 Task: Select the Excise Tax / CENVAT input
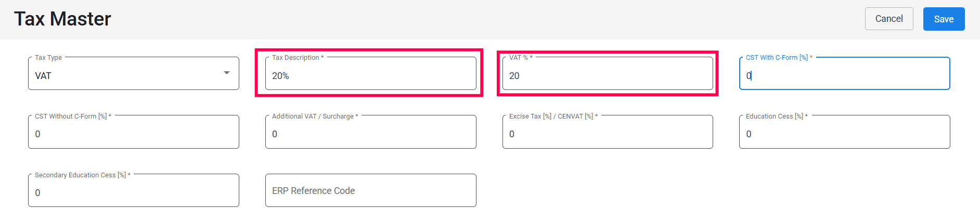click(607, 134)
